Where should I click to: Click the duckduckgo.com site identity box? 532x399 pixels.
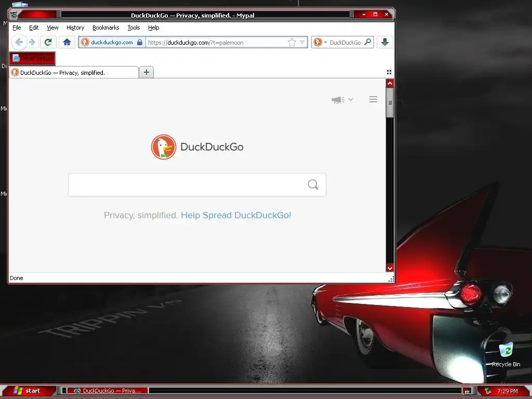[x=112, y=43]
